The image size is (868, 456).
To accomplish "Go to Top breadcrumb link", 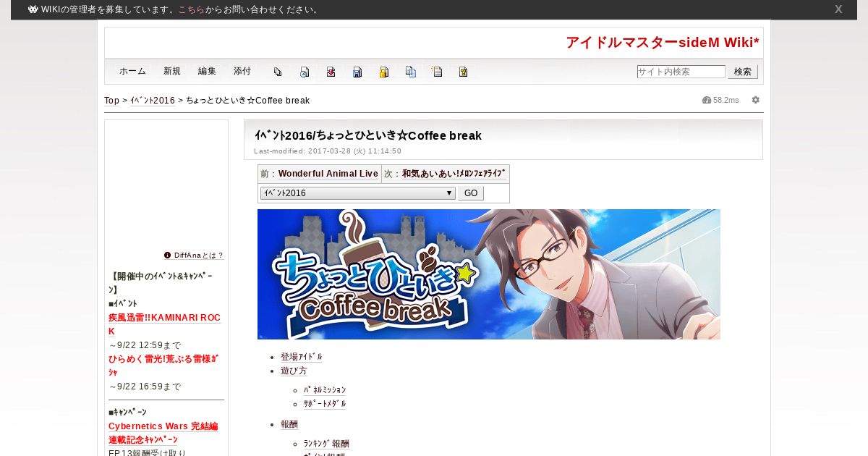I will 111,101.
